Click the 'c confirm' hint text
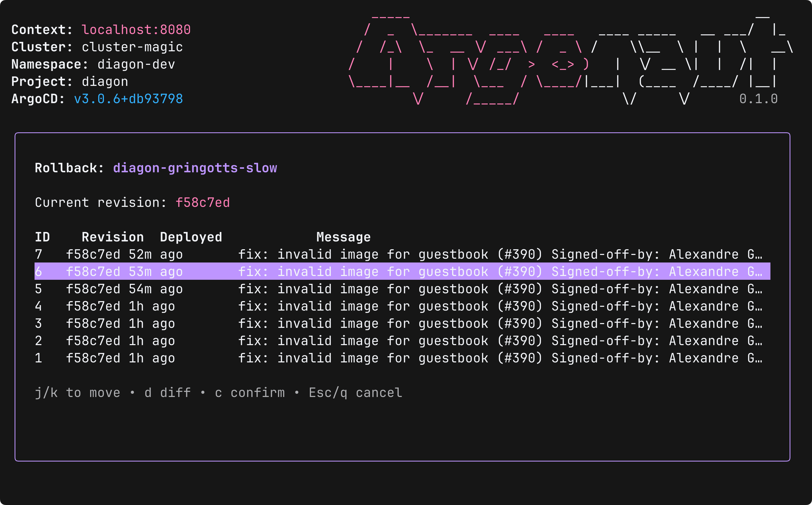Viewport: 812px width, 505px height. 250,393
